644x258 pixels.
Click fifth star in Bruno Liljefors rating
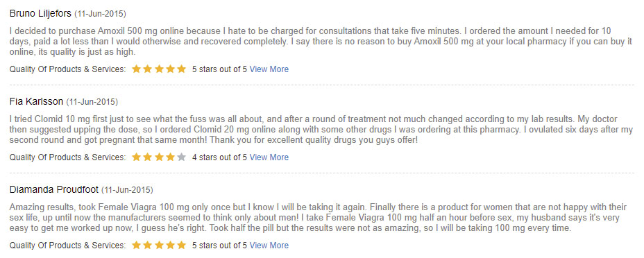pos(182,69)
